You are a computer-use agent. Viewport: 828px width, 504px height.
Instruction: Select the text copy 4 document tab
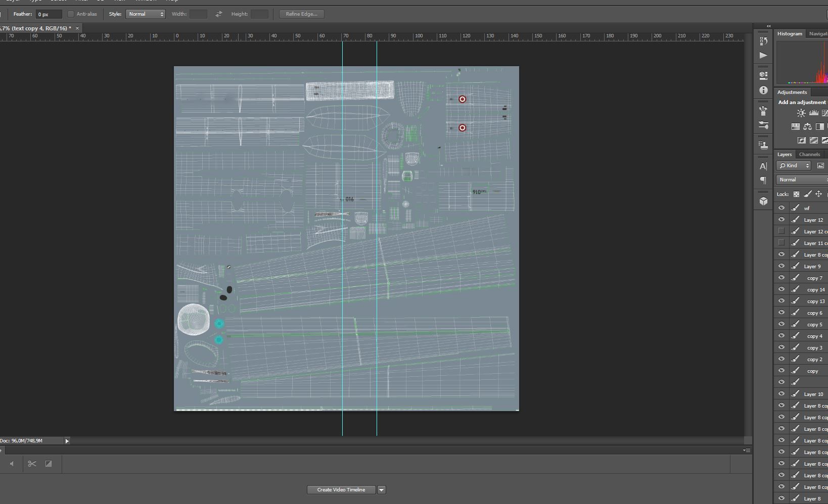[35, 28]
